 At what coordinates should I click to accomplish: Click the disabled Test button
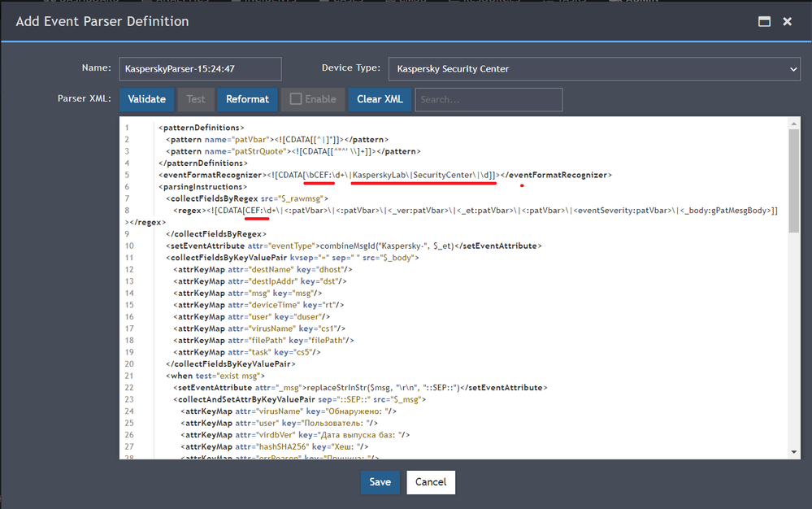click(196, 99)
